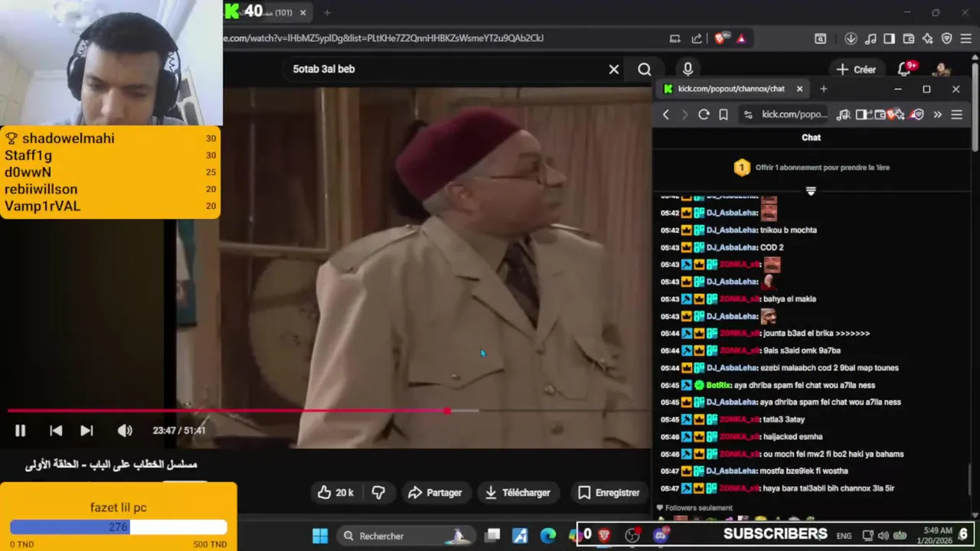This screenshot has height=551, width=980.
Task: Open Task View on the taskbar
Action: [493, 536]
